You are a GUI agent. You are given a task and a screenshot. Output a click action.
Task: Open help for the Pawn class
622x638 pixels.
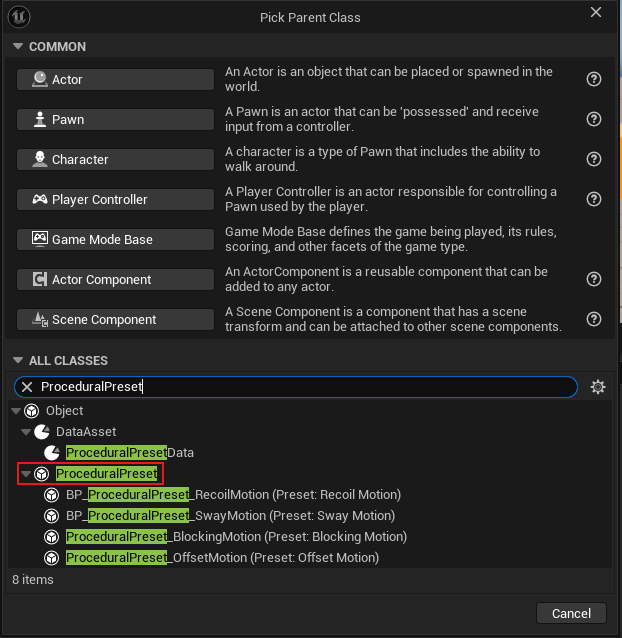[x=593, y=119]
